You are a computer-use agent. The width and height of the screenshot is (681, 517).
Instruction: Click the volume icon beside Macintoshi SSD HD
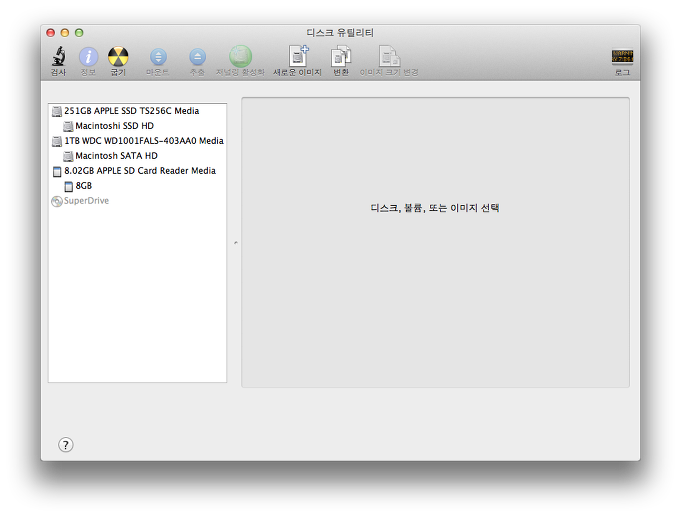[x=68, y=126]
